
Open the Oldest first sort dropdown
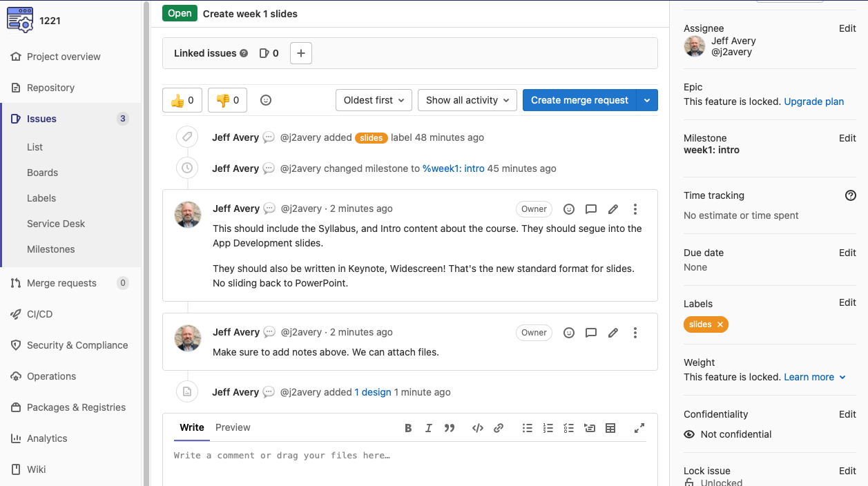pyautogui.click(x=374, y=99)
